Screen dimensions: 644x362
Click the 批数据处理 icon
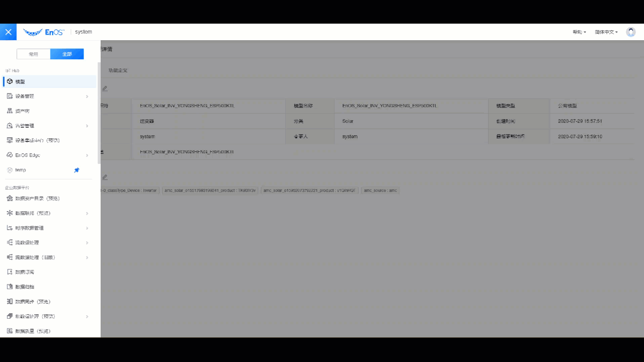tap(10, 316)
